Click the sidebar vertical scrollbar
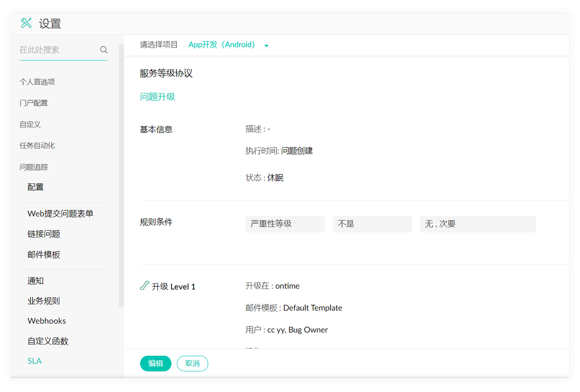This screenshot has width=580, height=392. [121, 175]
